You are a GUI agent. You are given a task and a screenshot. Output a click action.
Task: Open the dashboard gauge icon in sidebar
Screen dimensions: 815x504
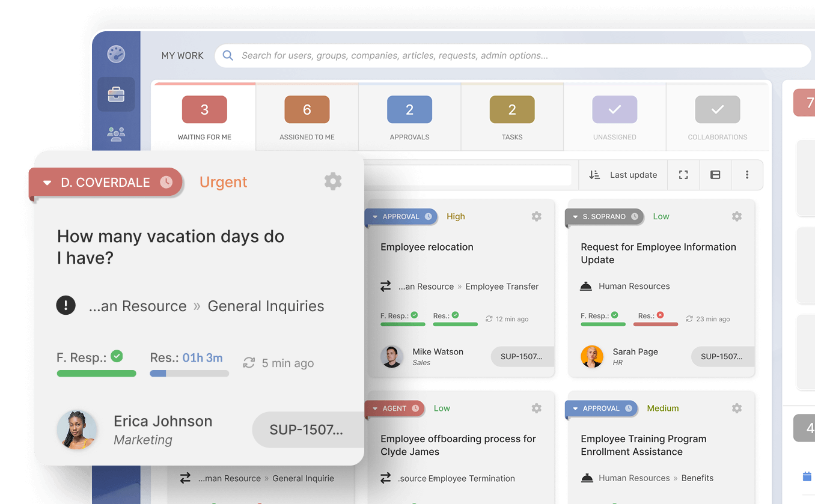pos(116,54)
